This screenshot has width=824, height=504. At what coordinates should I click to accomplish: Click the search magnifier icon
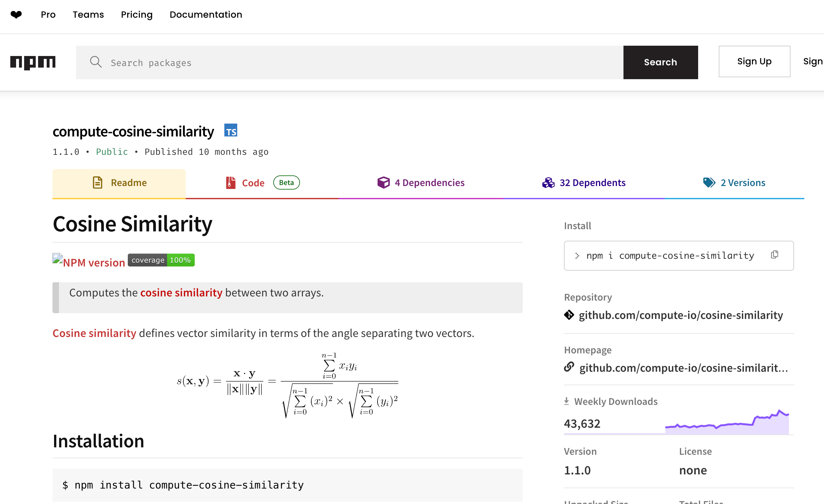tap(96, 62)
